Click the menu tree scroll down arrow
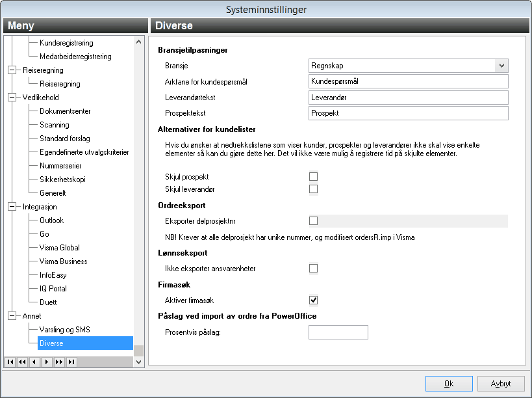532x398 pixels. click(138, 362)
